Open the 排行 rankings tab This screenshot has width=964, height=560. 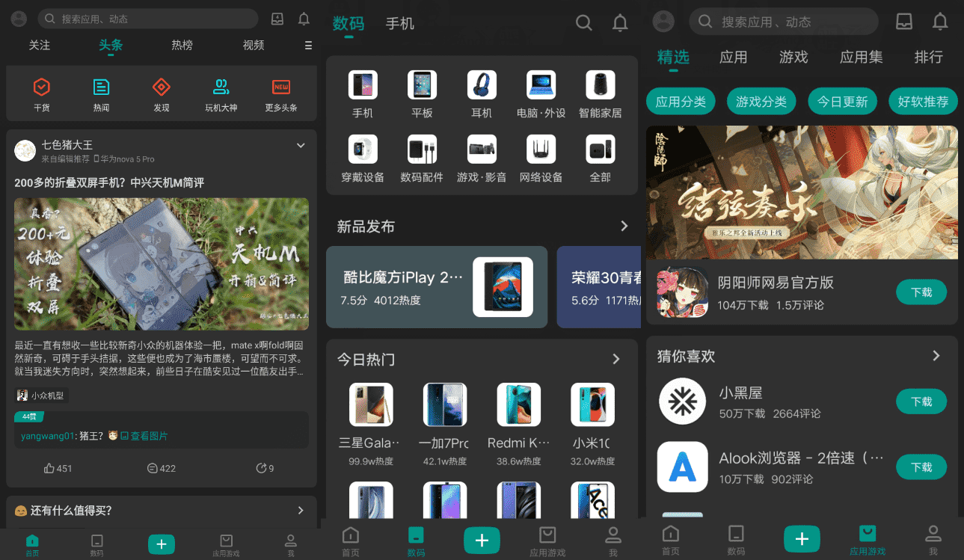[x=929, y=58]
